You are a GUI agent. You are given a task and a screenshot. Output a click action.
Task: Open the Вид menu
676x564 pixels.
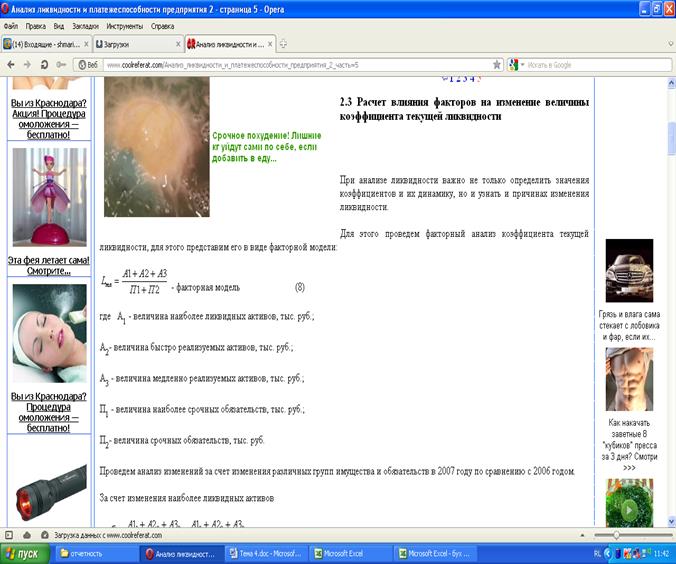(x=59, y=26)
